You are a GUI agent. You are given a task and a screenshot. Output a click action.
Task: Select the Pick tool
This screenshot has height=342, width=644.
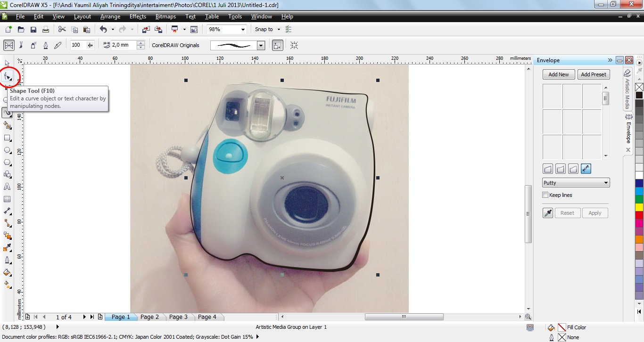(x=7, y=63)
